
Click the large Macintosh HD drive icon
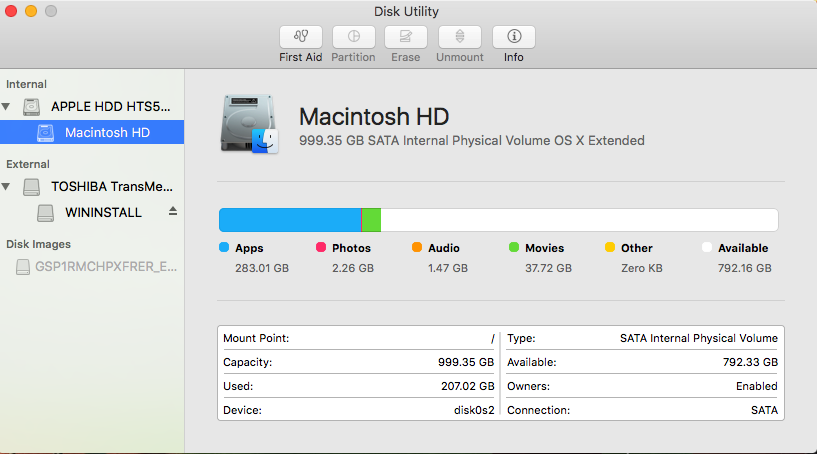[x=249, y=124]
